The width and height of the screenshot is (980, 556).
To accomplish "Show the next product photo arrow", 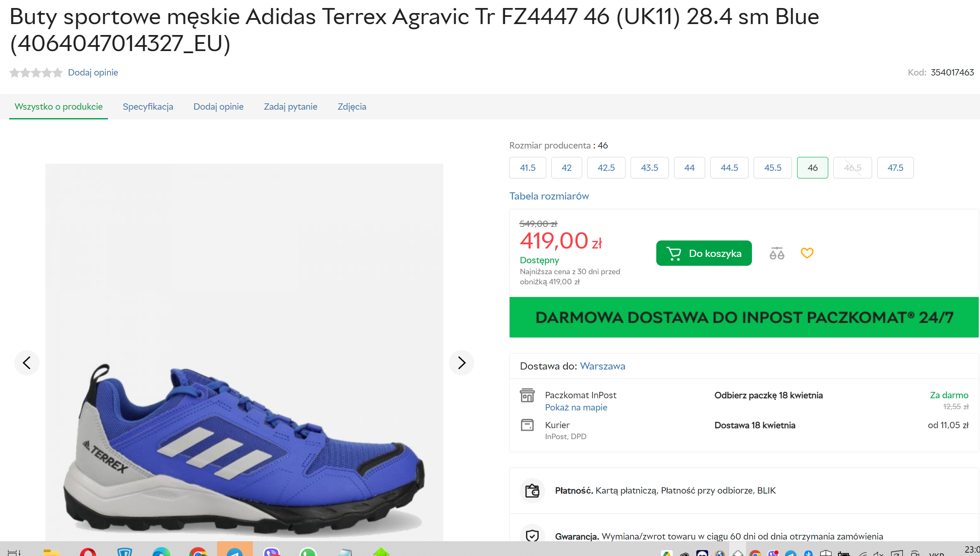I will [x=462, y=363].
